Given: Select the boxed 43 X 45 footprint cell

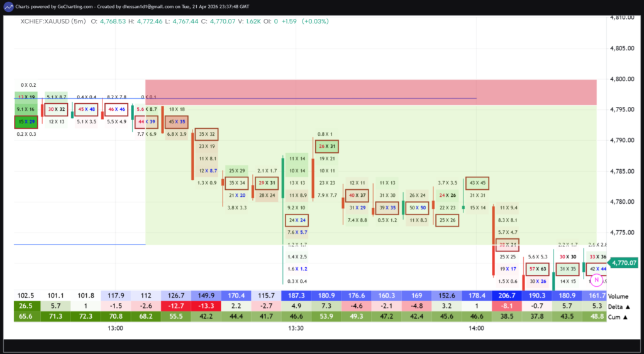Looking at the screenshot, I should tap(478, 183).
